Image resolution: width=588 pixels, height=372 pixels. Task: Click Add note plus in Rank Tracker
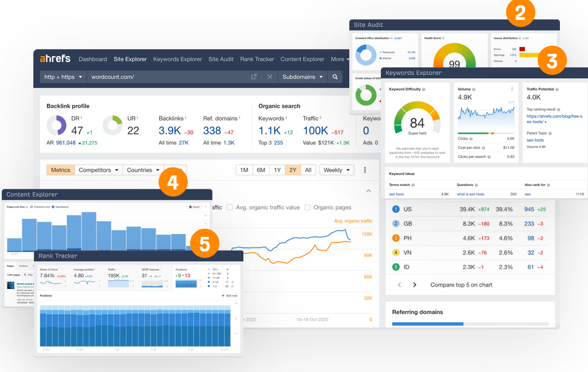(223, 295)
